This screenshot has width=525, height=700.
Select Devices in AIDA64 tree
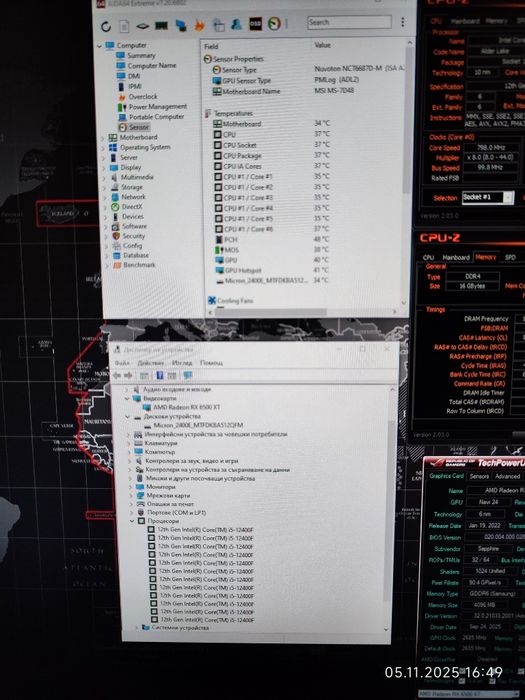tap(133, 217)
